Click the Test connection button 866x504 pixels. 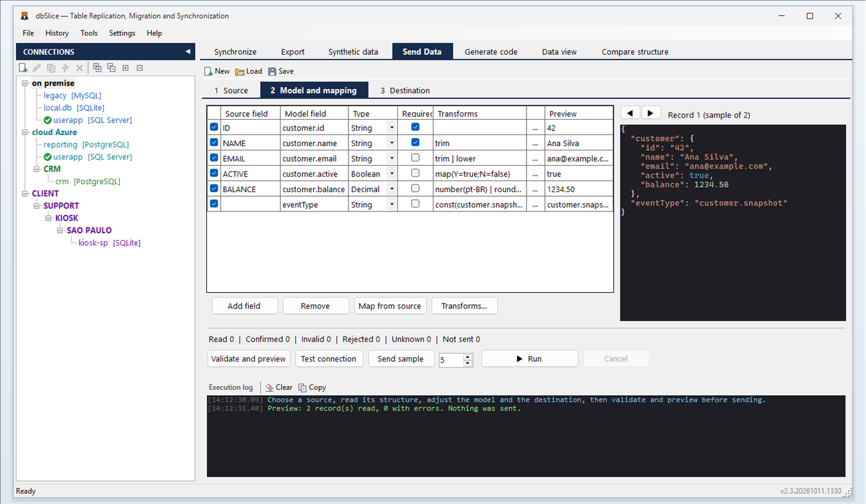point(329,359)
